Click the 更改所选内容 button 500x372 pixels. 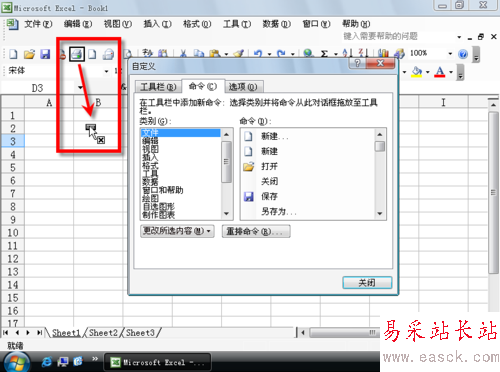pyautogui.click(x=177, y=231)
